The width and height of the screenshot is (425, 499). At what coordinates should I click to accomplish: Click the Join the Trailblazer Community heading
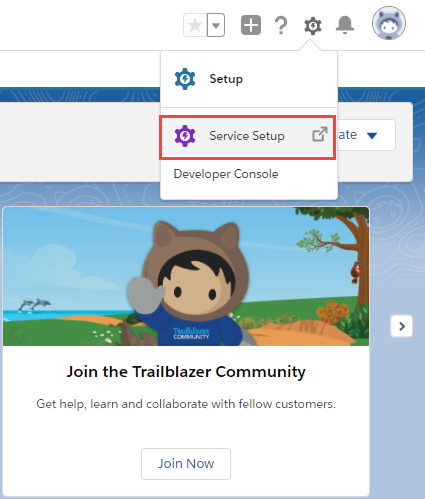pos(186,372)
